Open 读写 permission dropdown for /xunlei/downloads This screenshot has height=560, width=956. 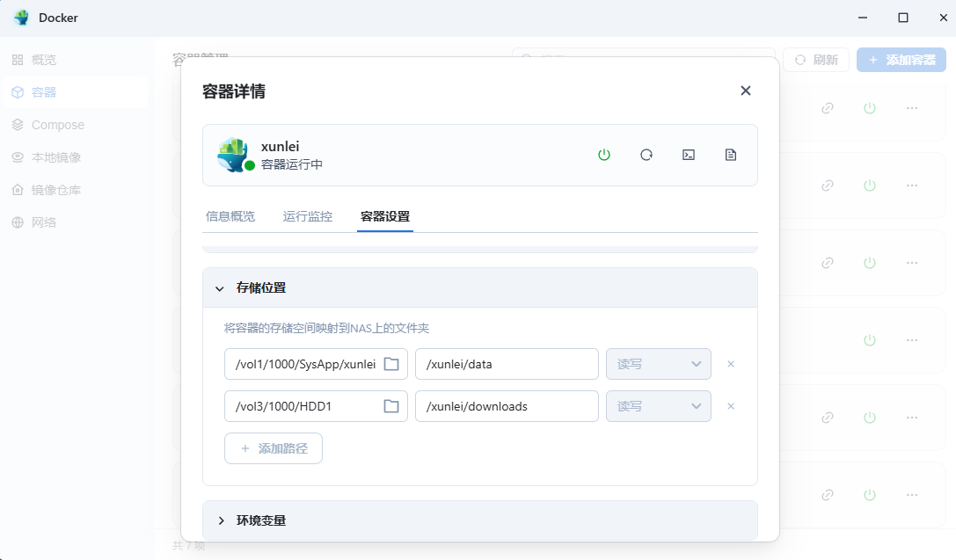(x=659, y=406)
